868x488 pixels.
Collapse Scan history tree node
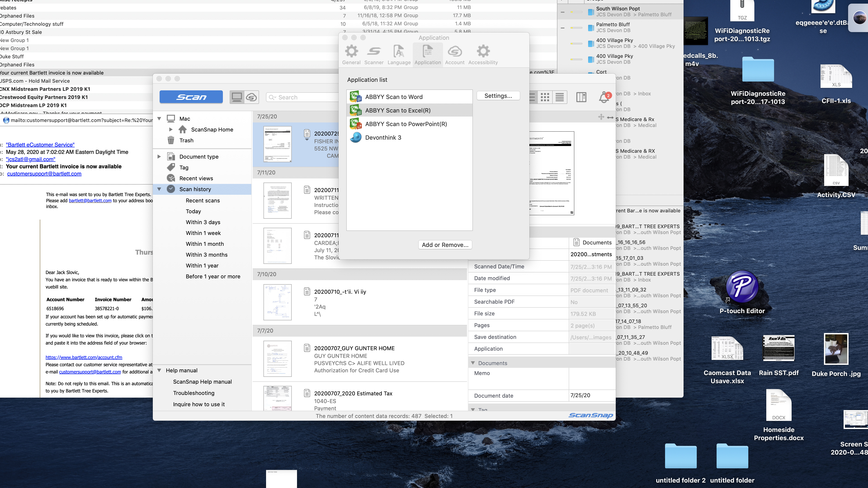click(159, 189)
